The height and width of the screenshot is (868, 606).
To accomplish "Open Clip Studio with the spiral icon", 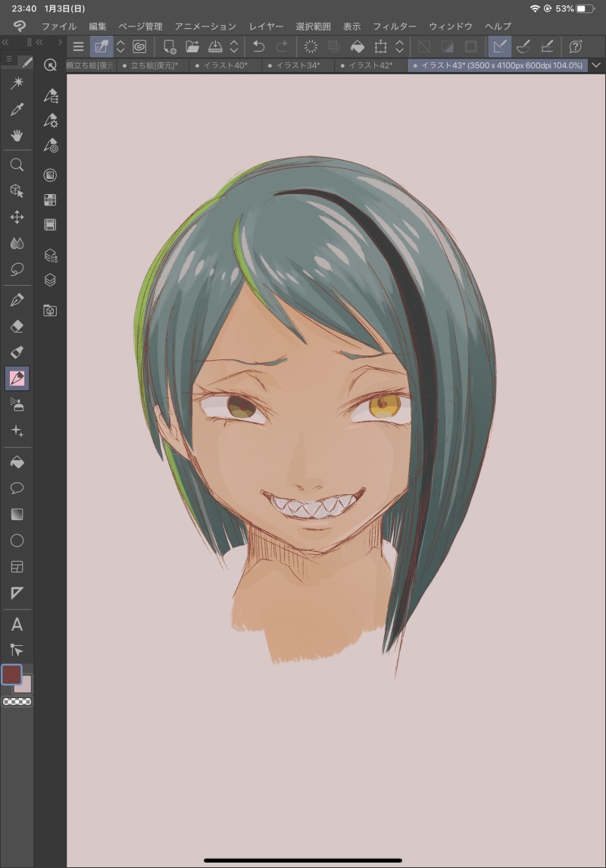I will coord(140,46).
